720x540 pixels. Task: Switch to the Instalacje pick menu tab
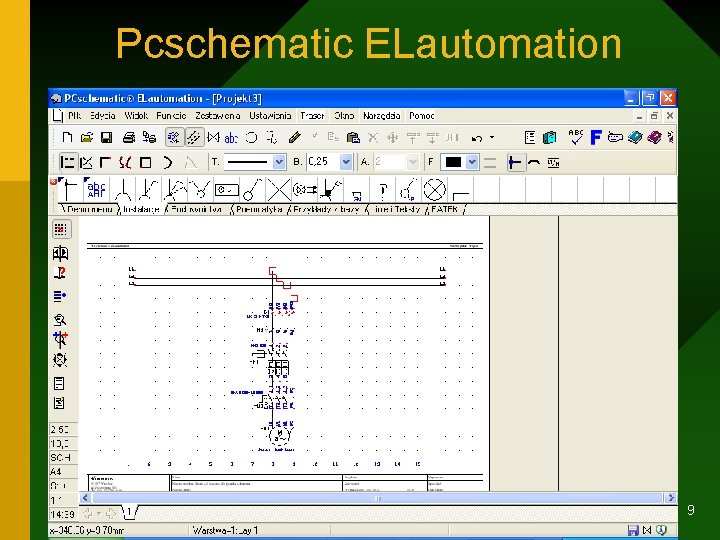point(141,209)
